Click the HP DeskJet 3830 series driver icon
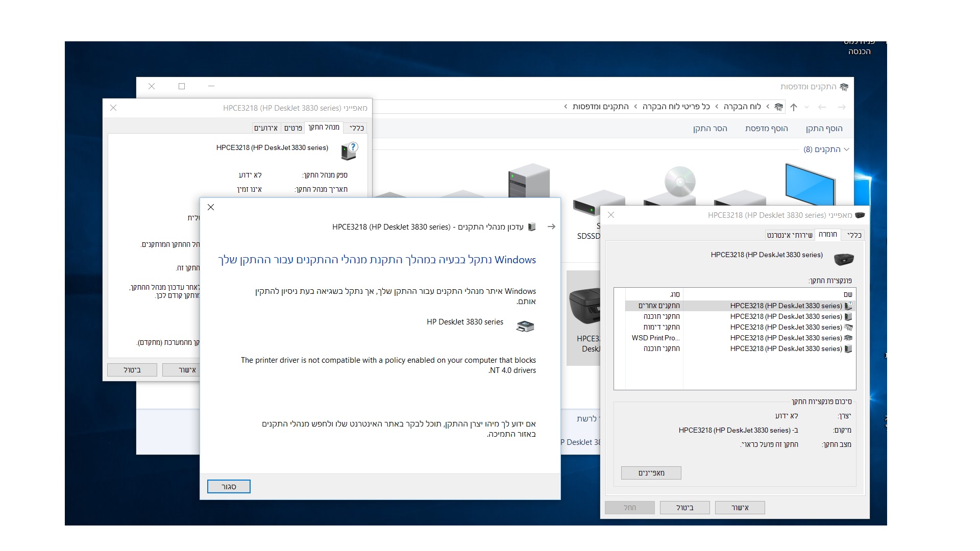Screen dimensions: 980x551 [x=525, y=327]
